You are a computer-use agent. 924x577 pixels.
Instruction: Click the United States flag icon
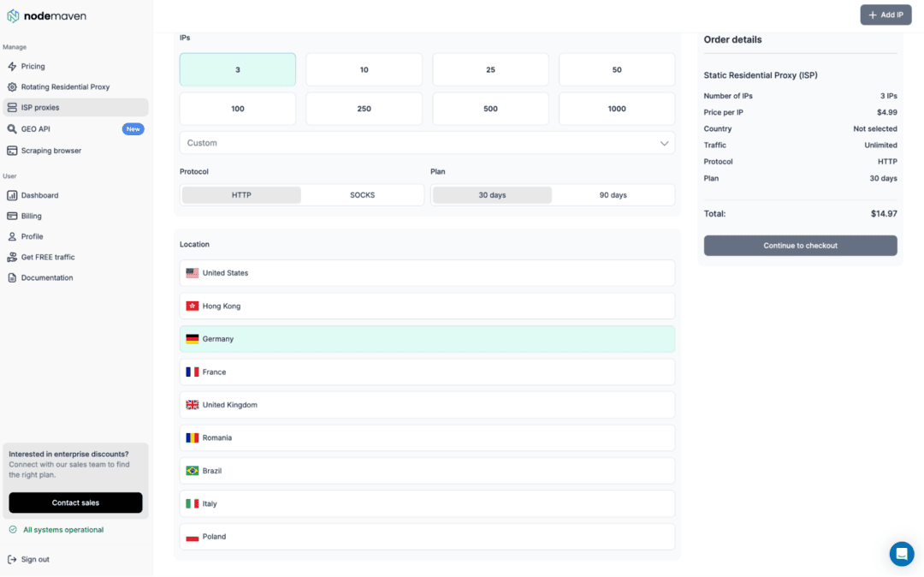coord(192,273)
